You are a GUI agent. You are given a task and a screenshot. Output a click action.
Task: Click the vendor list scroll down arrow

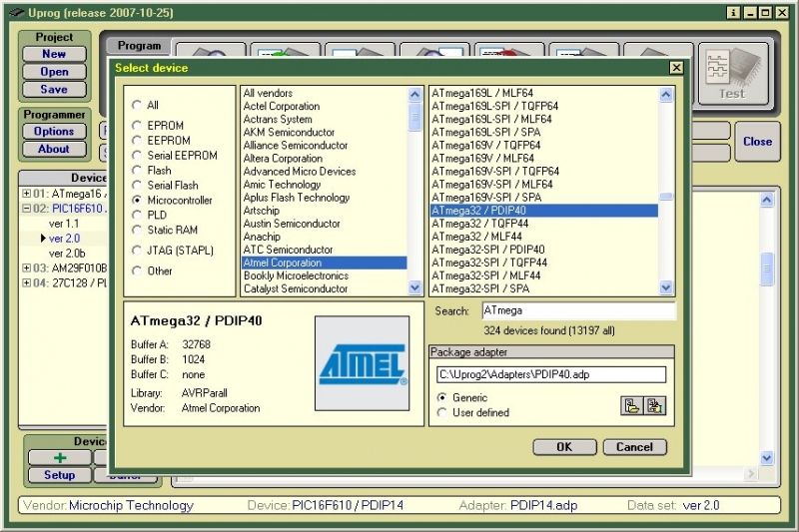pyautogui.click(x=414, y=287)
